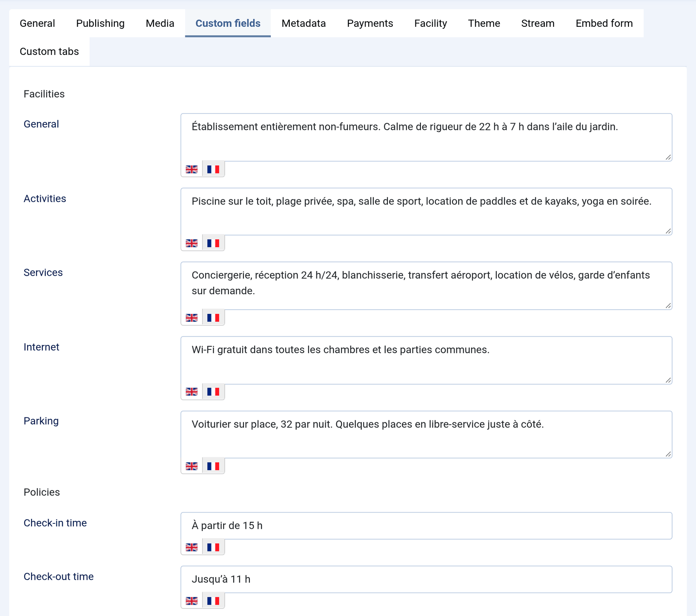Click inside the Services text area
Screen dimensions: 696x616
(x=426, y=286)
